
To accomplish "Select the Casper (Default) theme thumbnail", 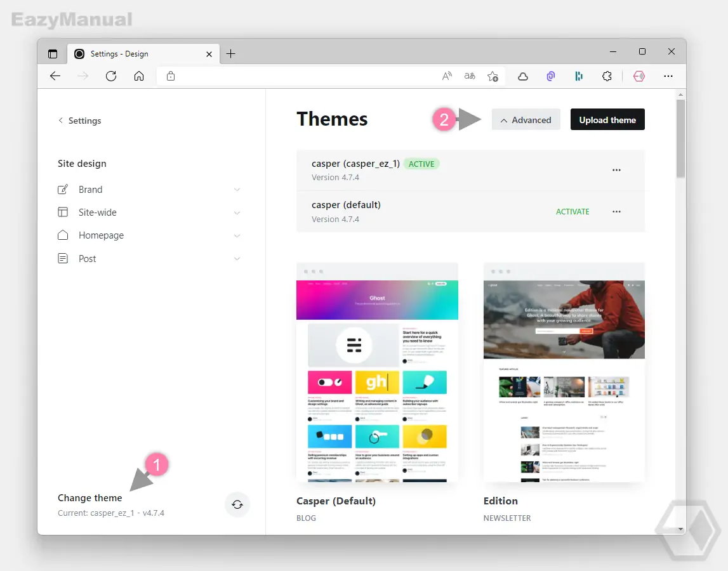I will click(377, 372).
